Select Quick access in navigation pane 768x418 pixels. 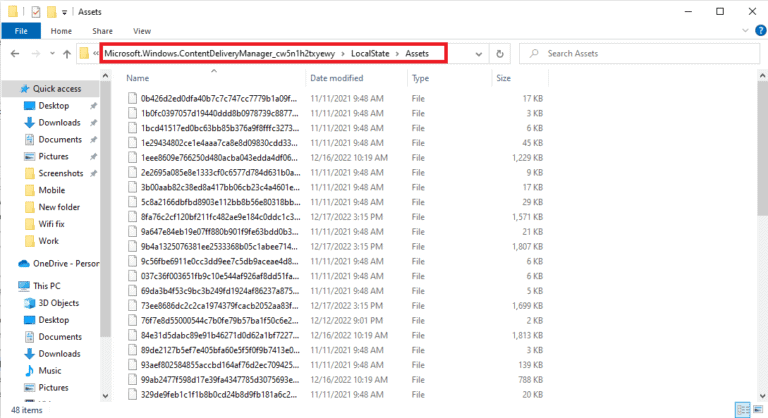tap(50, 89)
